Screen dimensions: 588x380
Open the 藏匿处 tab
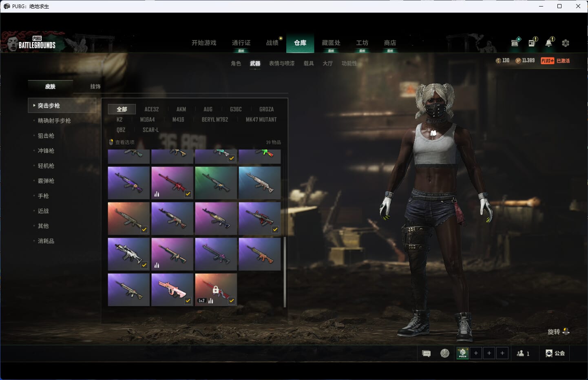tap(331, 43)
